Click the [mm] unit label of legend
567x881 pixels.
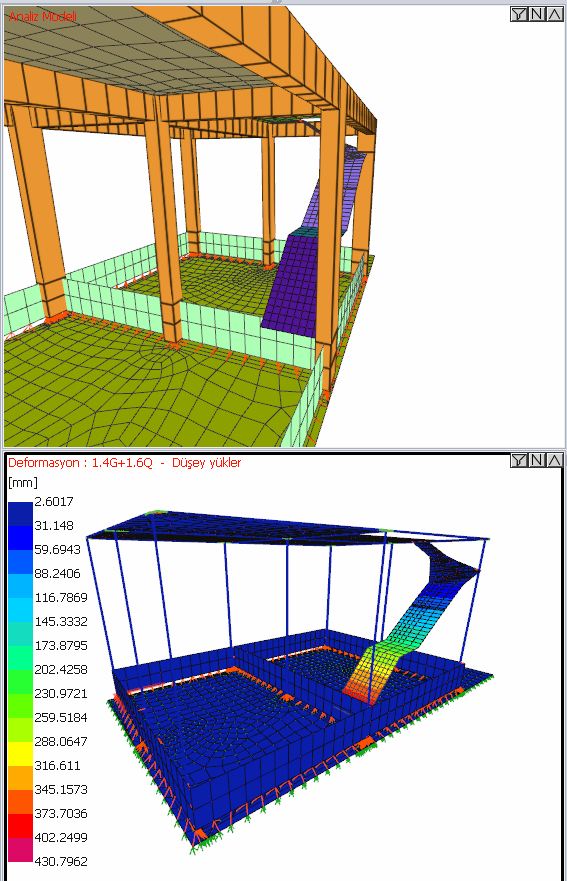click(x=23, y=483)
